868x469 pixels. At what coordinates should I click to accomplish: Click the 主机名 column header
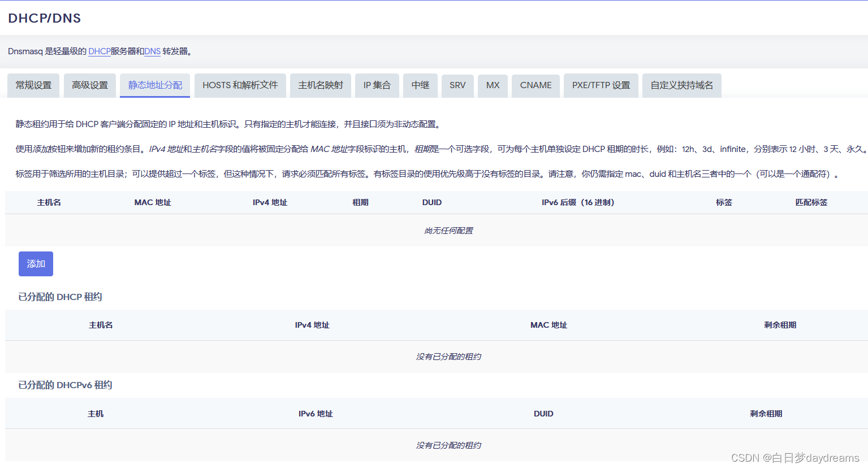[x=49, y=202]
